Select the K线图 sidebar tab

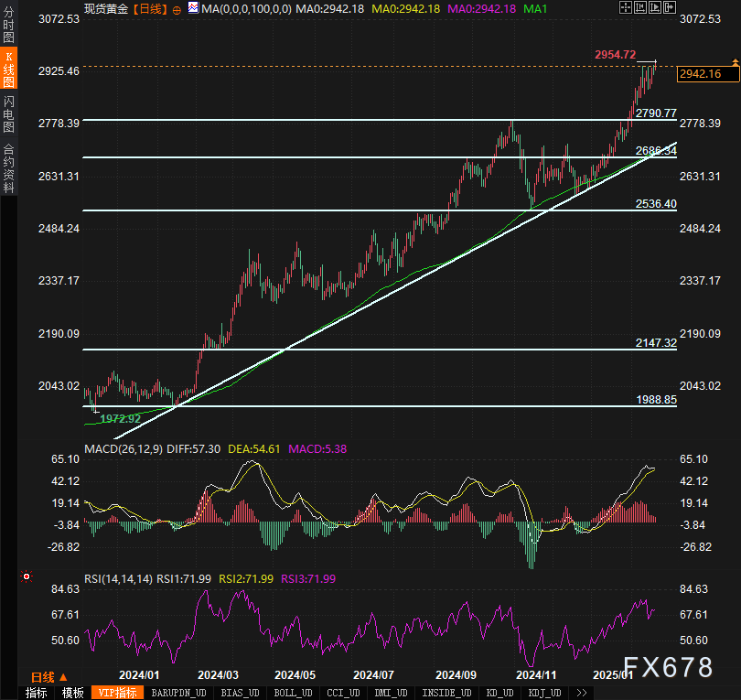(8, 68)
